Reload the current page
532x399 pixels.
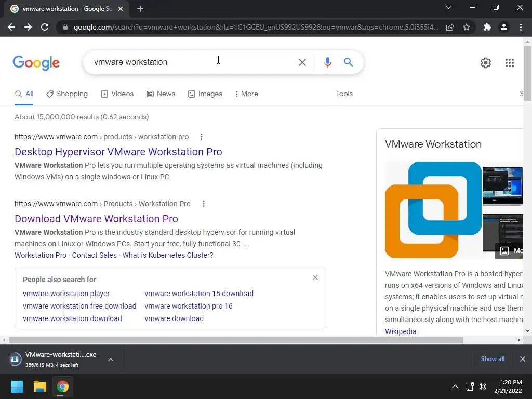click(x=45, y=27)
